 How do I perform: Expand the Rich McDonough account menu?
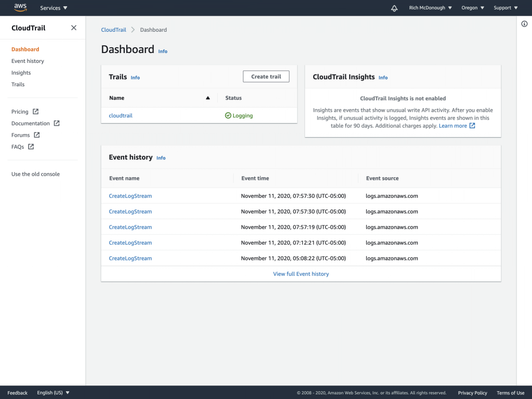430,8
